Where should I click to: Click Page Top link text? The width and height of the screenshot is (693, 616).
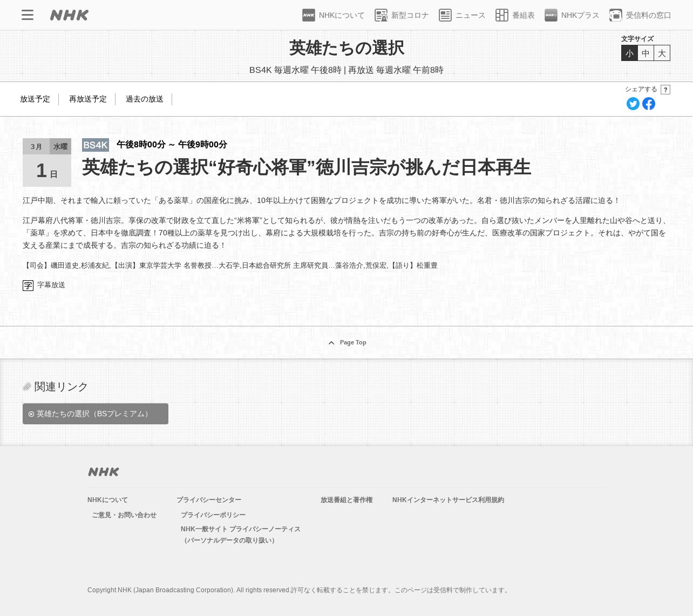pyautogui.click(x=353, y=343)
